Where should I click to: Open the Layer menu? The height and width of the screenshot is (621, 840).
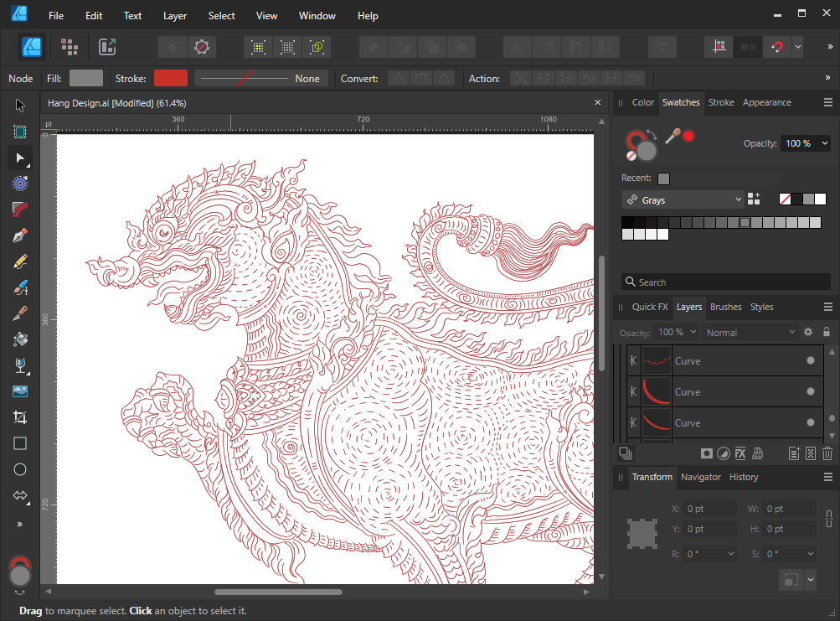pos(175,16)
